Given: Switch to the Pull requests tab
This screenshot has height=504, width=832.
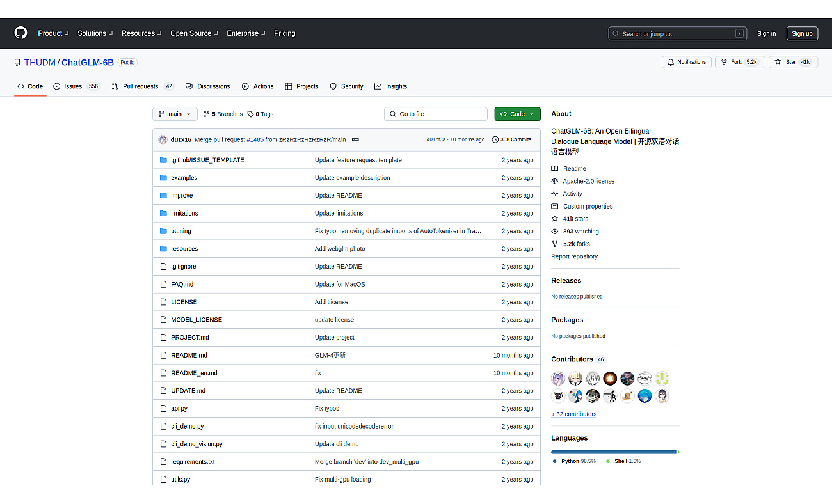Looking at the screenshot, I should (143, 86).
